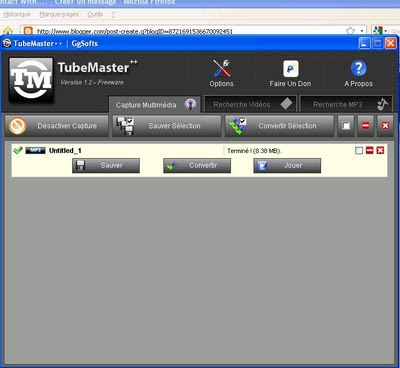The width and height of the screenshot is (400, 368).
Task: Open Marque-pages menu in Firefox
Action: click(x=59, y=14)
